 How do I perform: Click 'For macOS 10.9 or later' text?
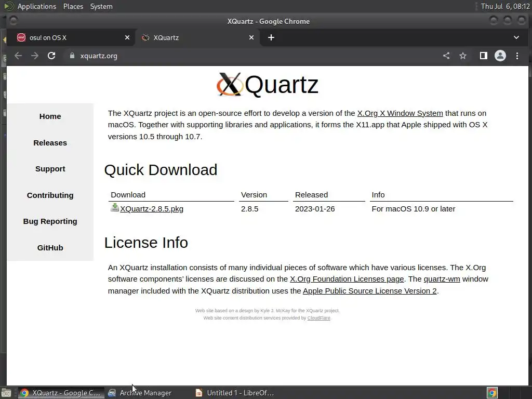point(413,209)
